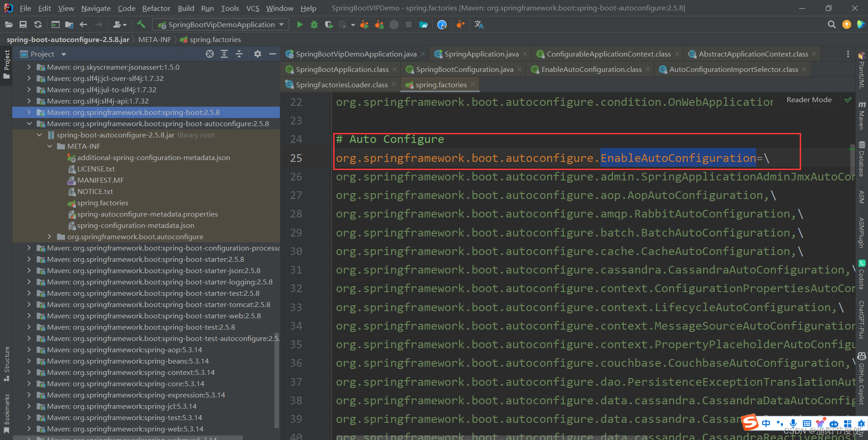This screenshot has height=440, width=868.
Task: Open the Project view selector dropdown
Action: coord(43,54)
